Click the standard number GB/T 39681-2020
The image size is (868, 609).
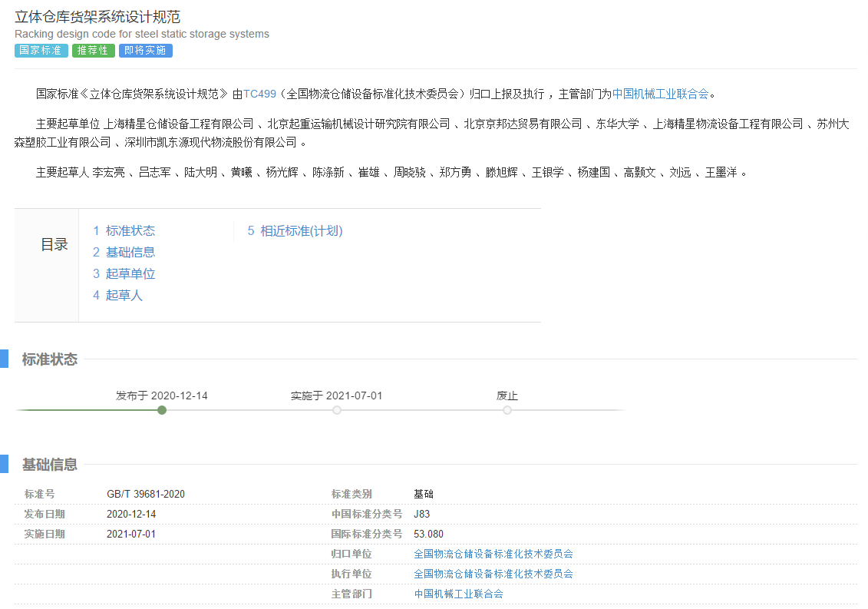(146, 494)
